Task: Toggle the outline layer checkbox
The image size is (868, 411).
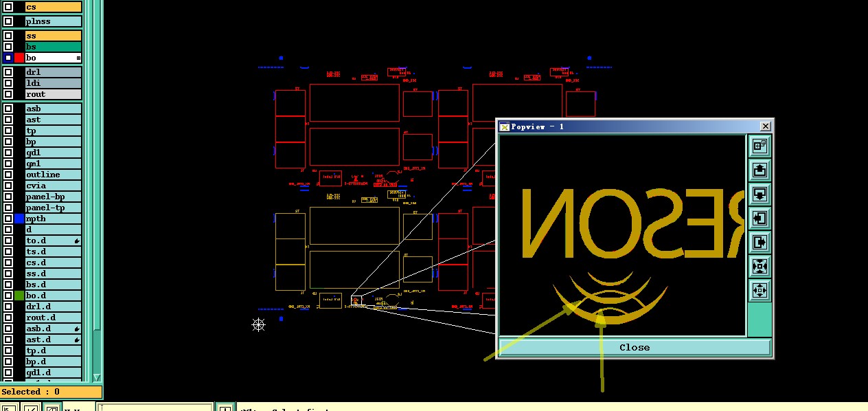Action: (8, 175)
